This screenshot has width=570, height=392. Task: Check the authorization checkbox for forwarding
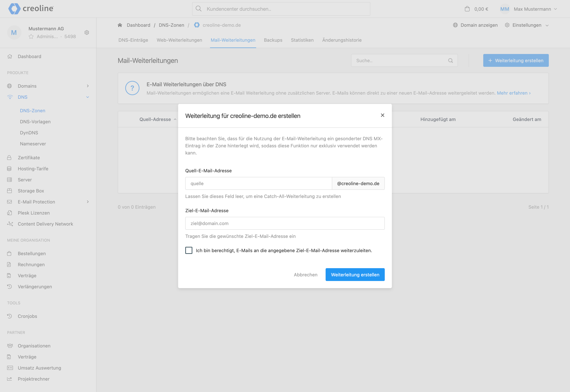coord(189,250)
